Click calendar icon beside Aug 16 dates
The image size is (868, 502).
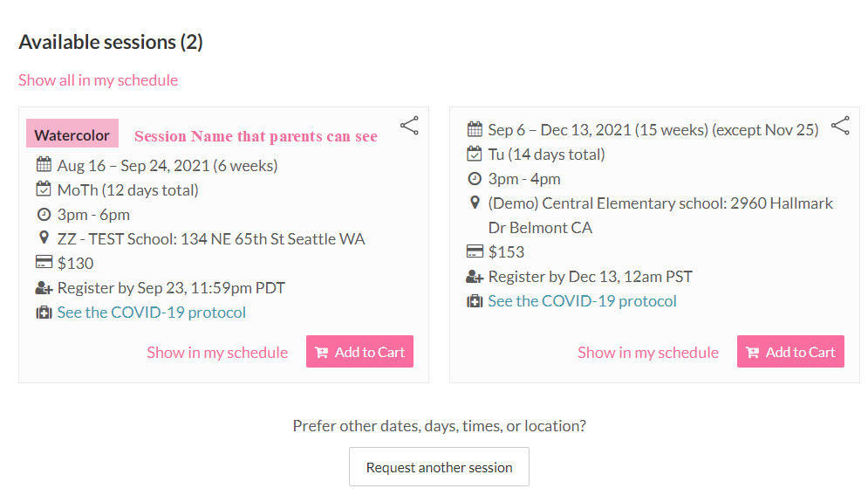tap(44, 165)
